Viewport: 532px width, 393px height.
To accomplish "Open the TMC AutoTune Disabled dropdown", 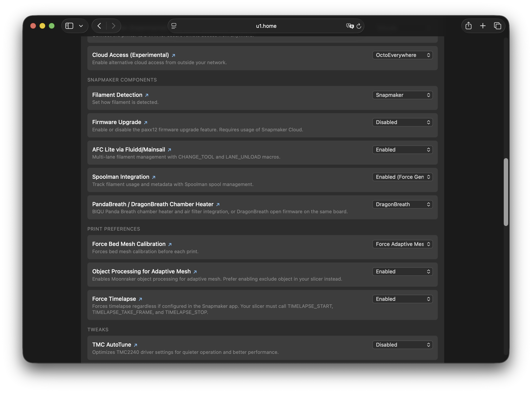I will 402,345.
